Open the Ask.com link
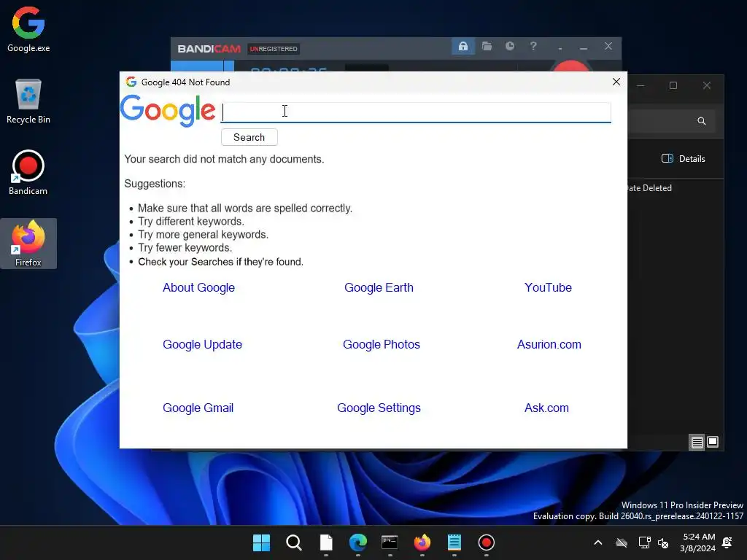The width and height of the screenshot is (747, 560). click(546, 408)
